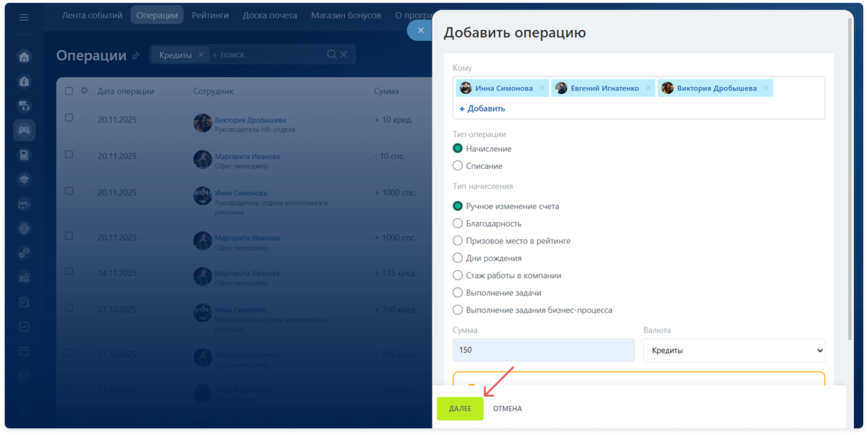Click the + Добавить recipient link

pyautogui.click(x=482, y=109)
